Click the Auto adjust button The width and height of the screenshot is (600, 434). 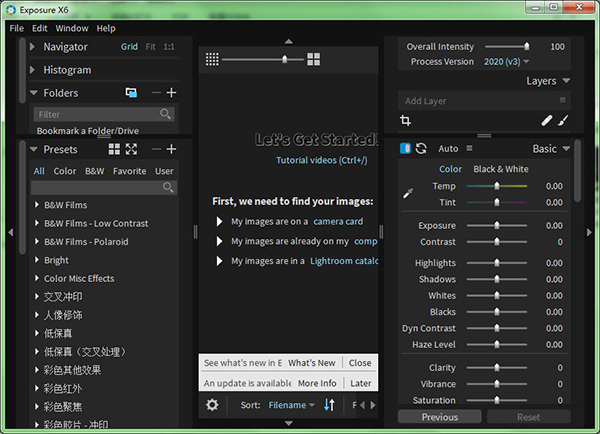coord(448,148)
